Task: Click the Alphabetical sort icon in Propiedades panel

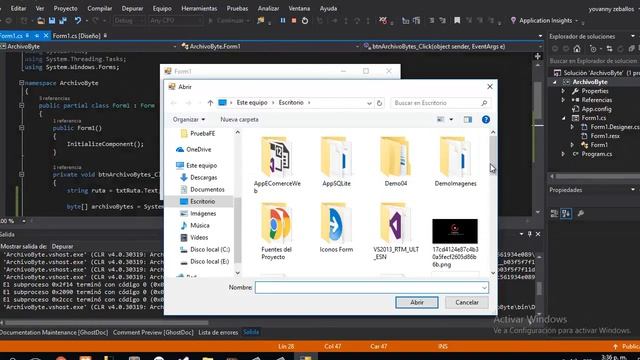Action: pyautogui.click(x=566, y=213)
